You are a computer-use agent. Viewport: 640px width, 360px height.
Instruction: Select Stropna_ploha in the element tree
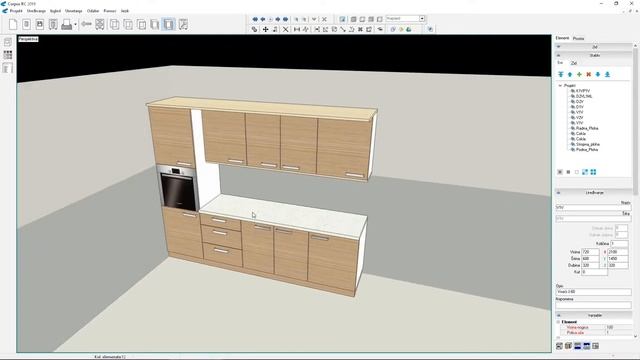588,144
